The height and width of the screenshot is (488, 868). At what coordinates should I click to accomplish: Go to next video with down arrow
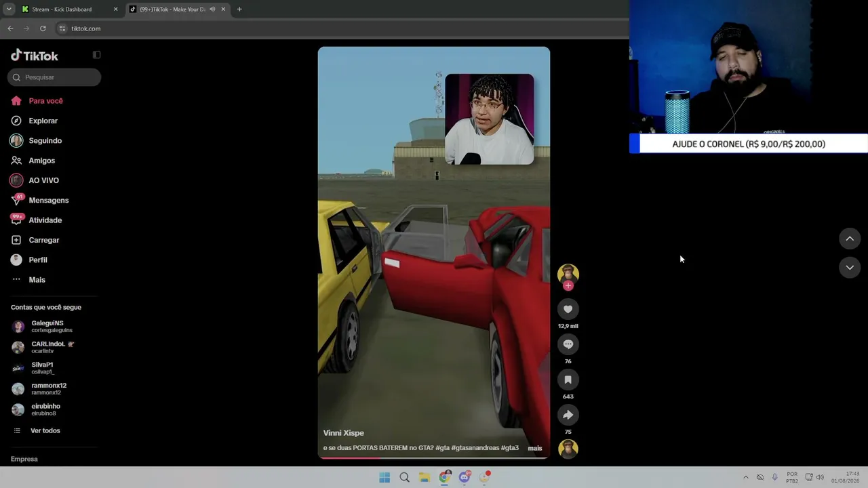pyautogui.click(x=850, y=268)
